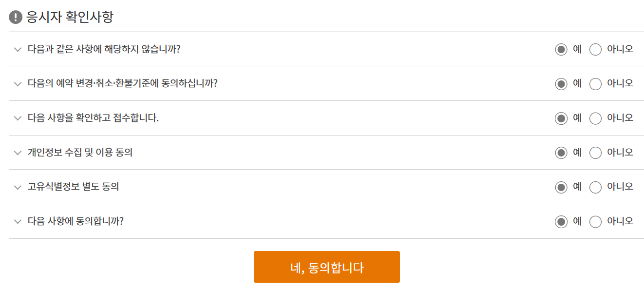Image resolution: width=644 pixels, height=291 pixels.
Task: Select 아니오 for 다음 사항을 확인하고 접수합니다
Action: coord(595,118)
